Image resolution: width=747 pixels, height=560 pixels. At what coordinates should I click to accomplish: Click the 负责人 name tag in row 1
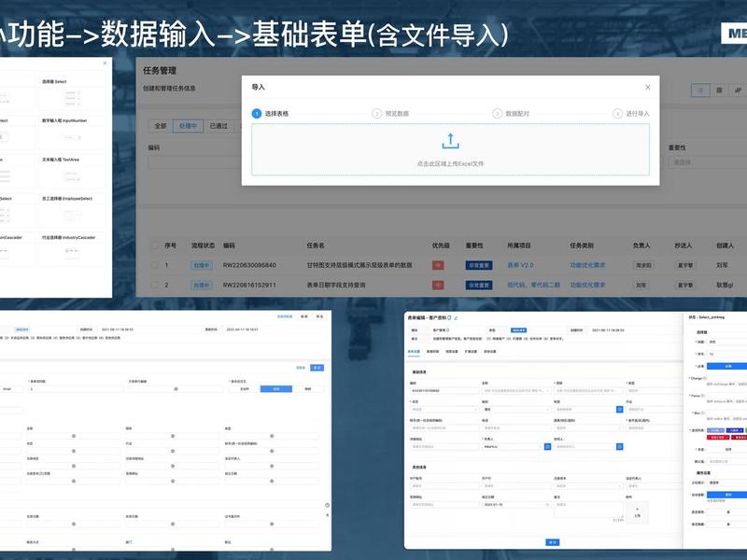coord(643,265)
